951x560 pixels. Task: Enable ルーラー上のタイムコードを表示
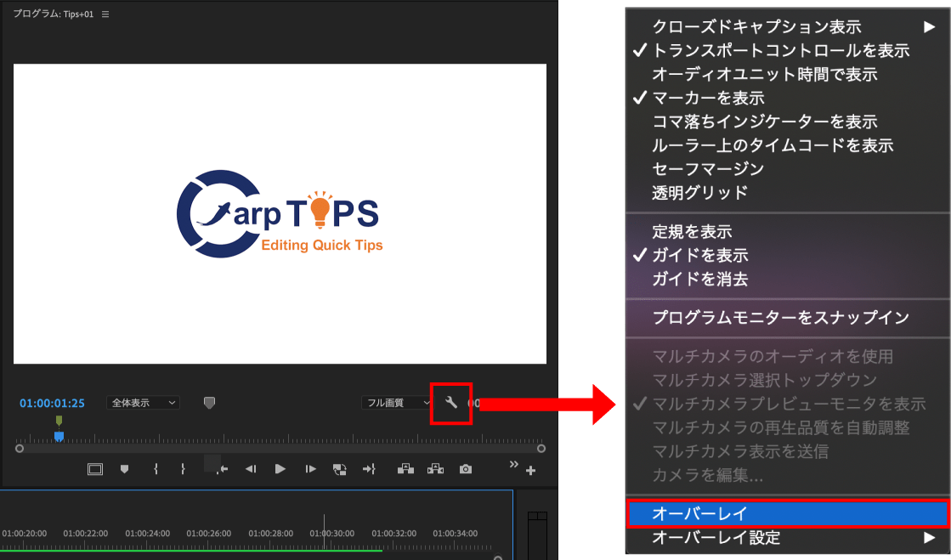787,145
